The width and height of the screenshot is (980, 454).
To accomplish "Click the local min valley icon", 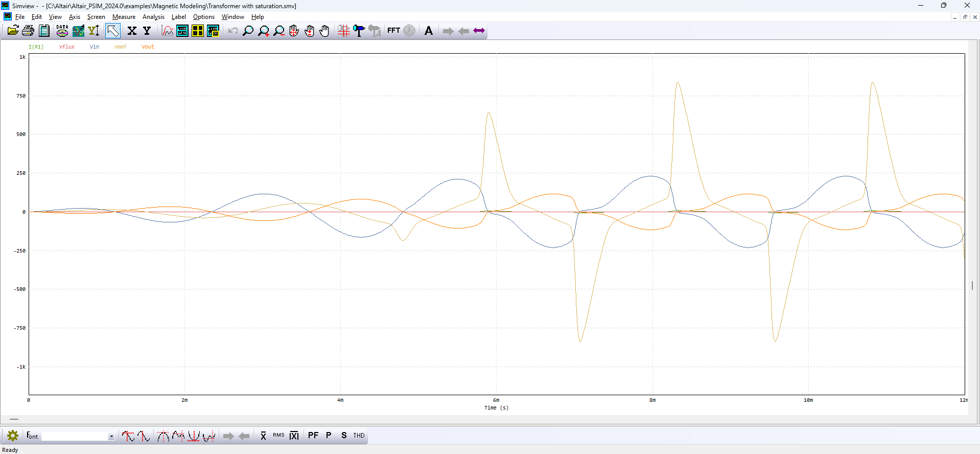I will (194, 436).
